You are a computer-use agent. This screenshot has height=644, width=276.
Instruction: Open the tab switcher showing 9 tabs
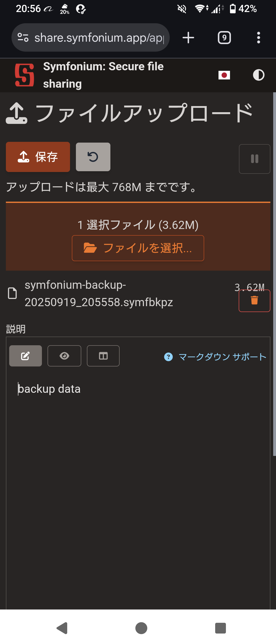224,38
